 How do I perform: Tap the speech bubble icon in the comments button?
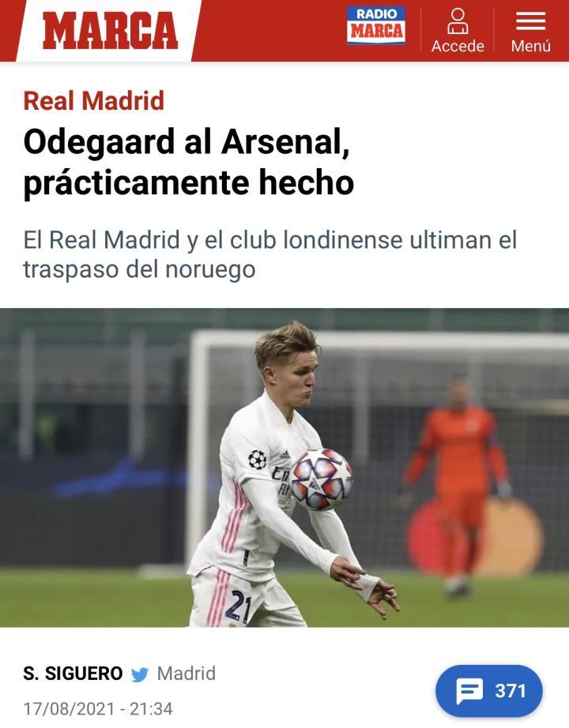click(x=469, y=691)
